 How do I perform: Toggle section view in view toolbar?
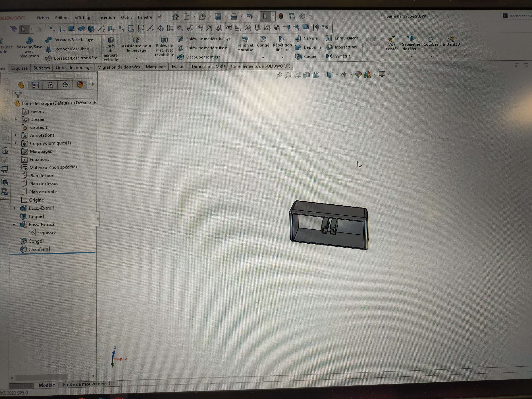click(x=306, y=75)
